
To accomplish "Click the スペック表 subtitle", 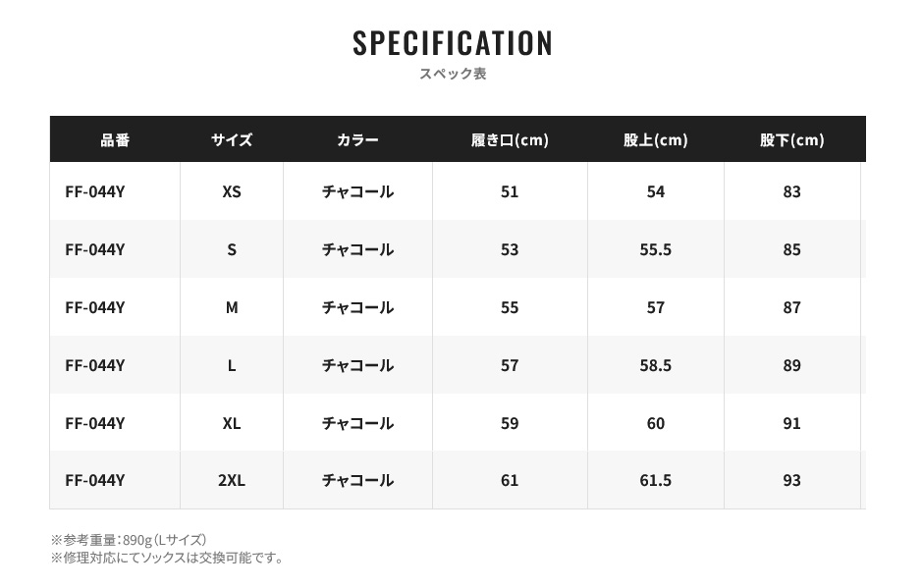I will pyautogui.click(x=453, y=74).
